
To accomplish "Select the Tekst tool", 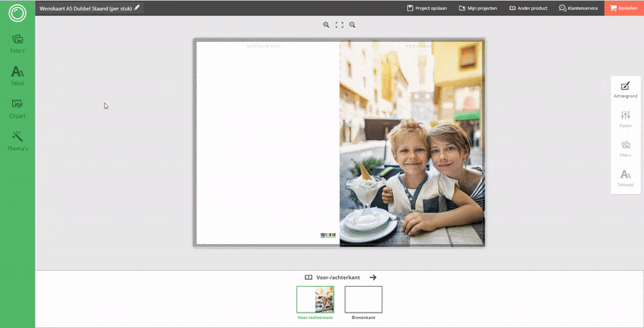I will pos(17,76).
